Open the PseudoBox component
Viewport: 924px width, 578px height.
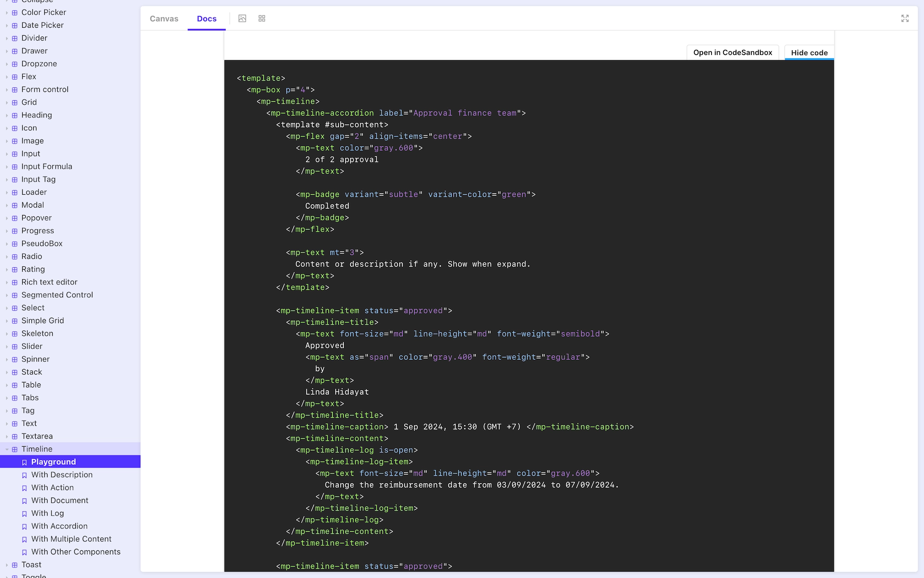[42, 244]
